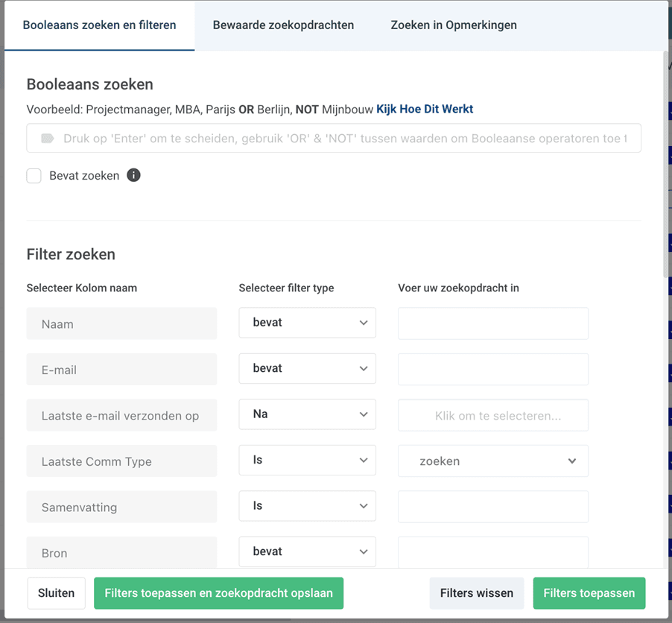Image resolution: width=672 pixels, height=623 pixels.
Task: Enable the Bevat zoeken checkbox
Action: click(x=34, y=176)
